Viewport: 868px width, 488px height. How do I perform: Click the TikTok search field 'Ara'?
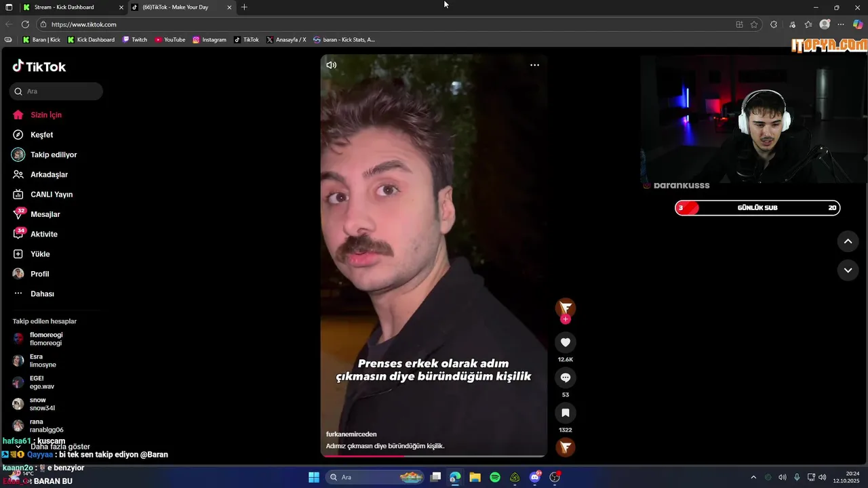pos(56,91)
